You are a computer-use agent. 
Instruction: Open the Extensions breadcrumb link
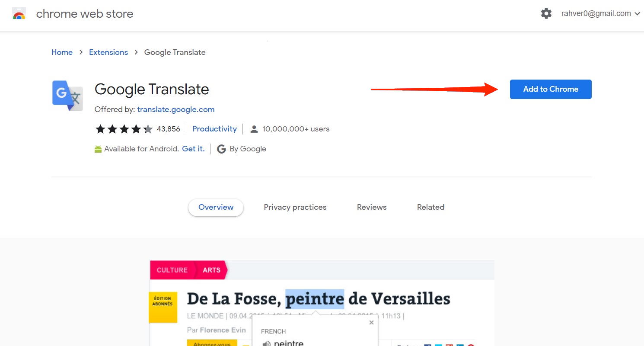(108, 52)
